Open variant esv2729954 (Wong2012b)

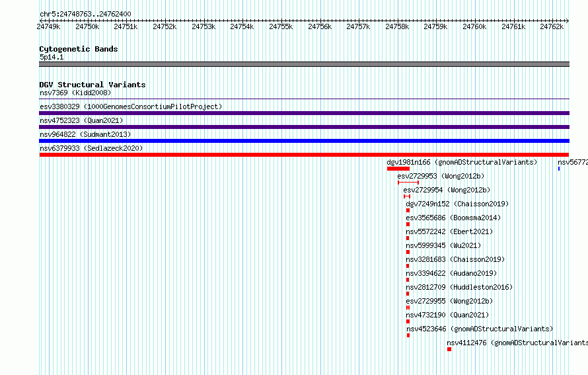[447, 190]
